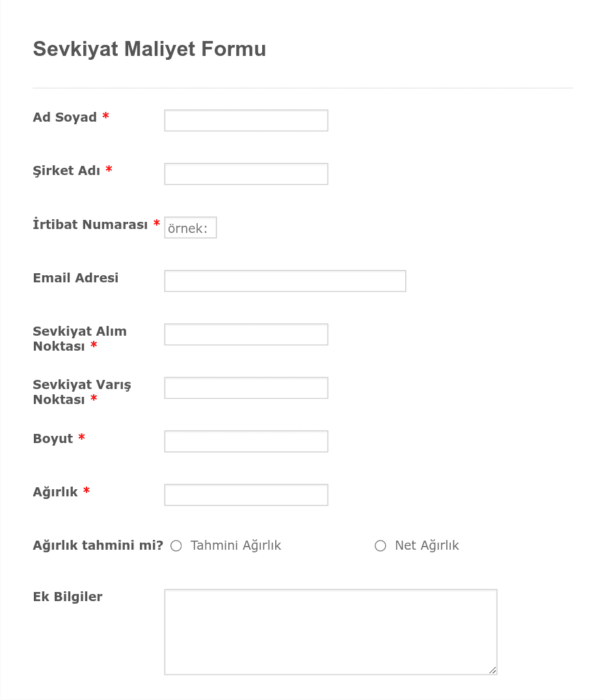Click the Sevkiyat Maliyet Formu heading
The width and height of the screenshot is (605, 700).
(x=150, y=49)
